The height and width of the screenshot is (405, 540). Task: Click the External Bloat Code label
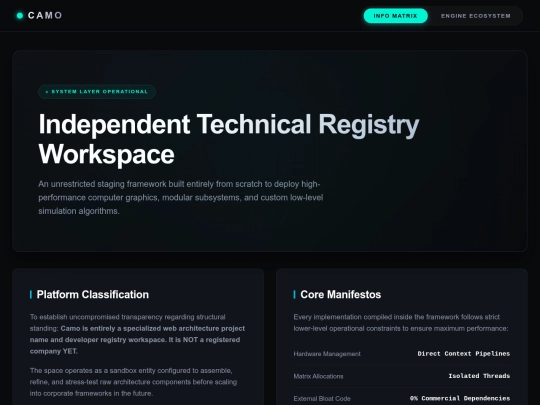[322, 398]
